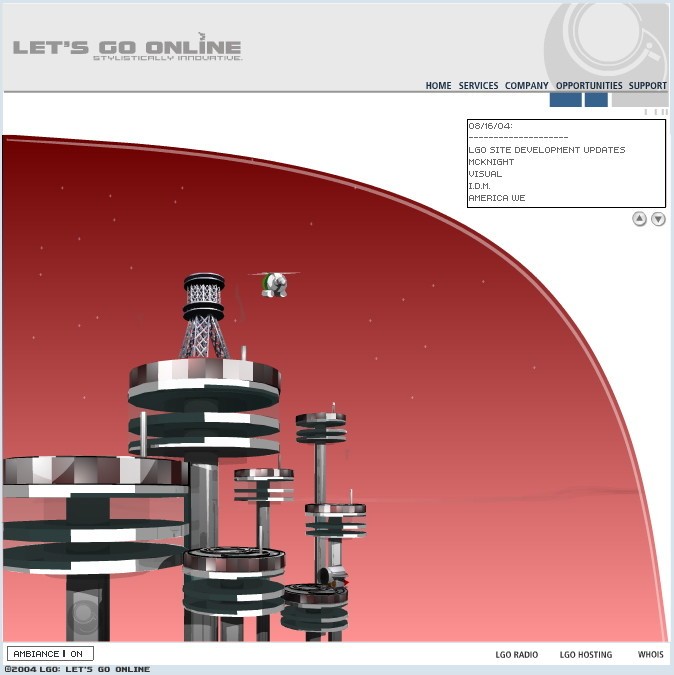Click the AMERICA WE news entry
674x675 pixels.
[x=497, y=198]
